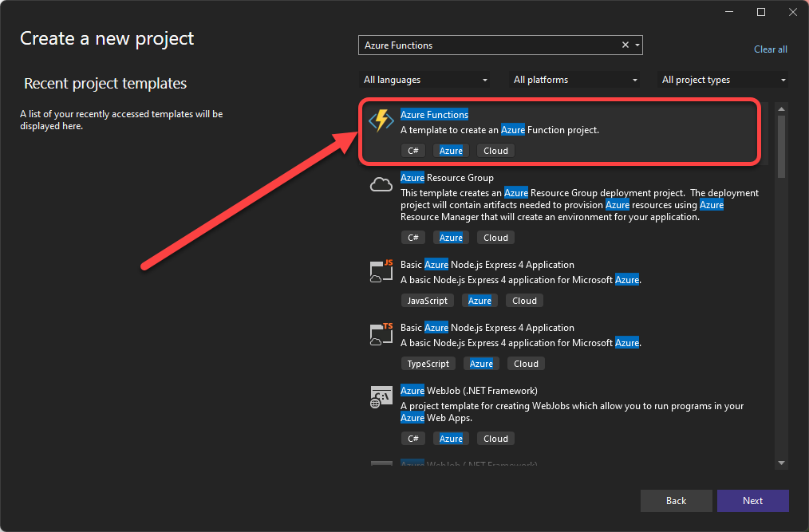Click the TS Node.js Express template icon
This screenshot has width=809, height=532.
[381, 334]
